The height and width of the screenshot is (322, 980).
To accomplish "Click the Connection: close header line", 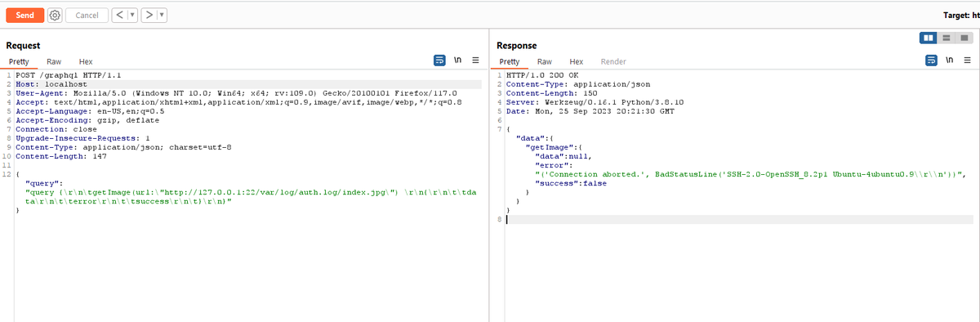I will (56, 129).
